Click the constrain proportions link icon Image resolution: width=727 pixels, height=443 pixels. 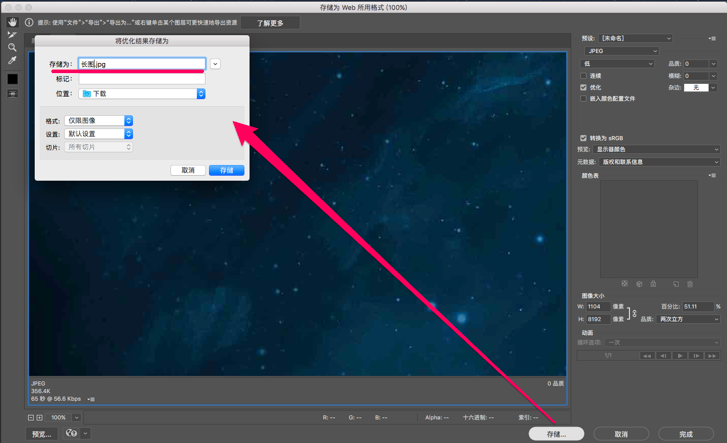633,313
